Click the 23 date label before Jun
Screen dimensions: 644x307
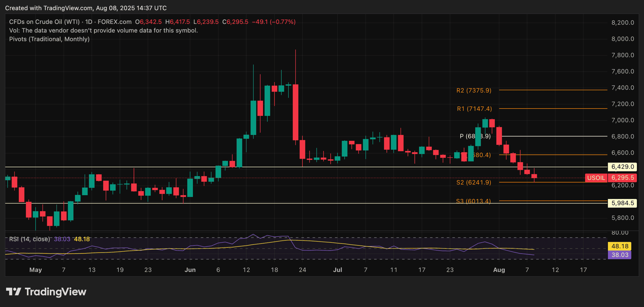click(x=148, y=270)
